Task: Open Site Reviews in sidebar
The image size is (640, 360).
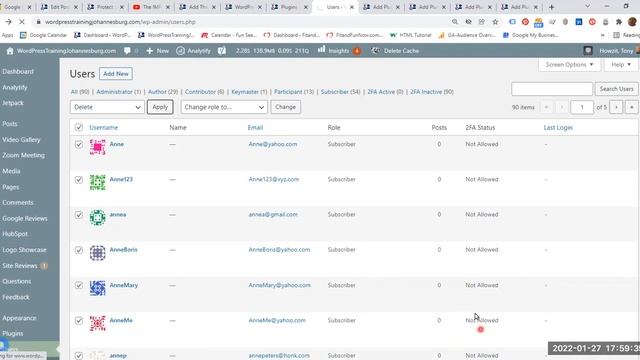Action: 20,266
